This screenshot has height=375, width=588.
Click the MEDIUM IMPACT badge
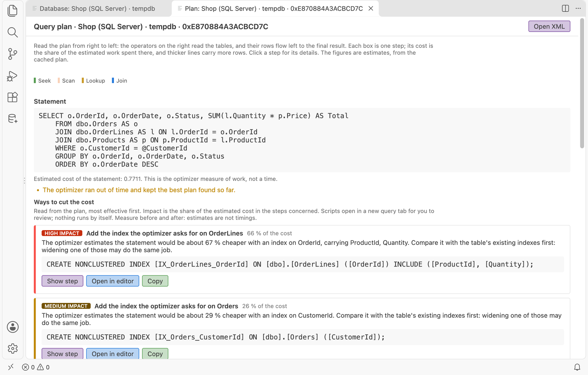tap(66, 306)
